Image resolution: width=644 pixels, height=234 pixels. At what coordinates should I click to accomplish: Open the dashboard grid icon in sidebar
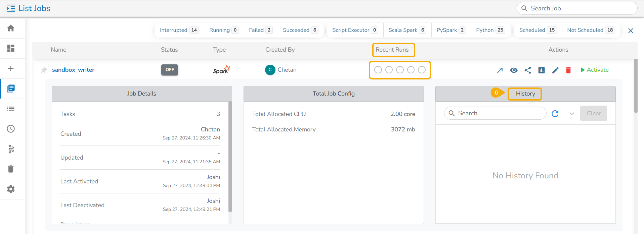coord(11,48)
